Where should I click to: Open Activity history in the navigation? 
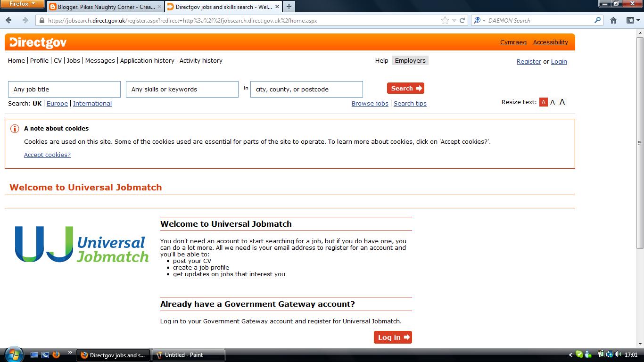tap(201, 60)
